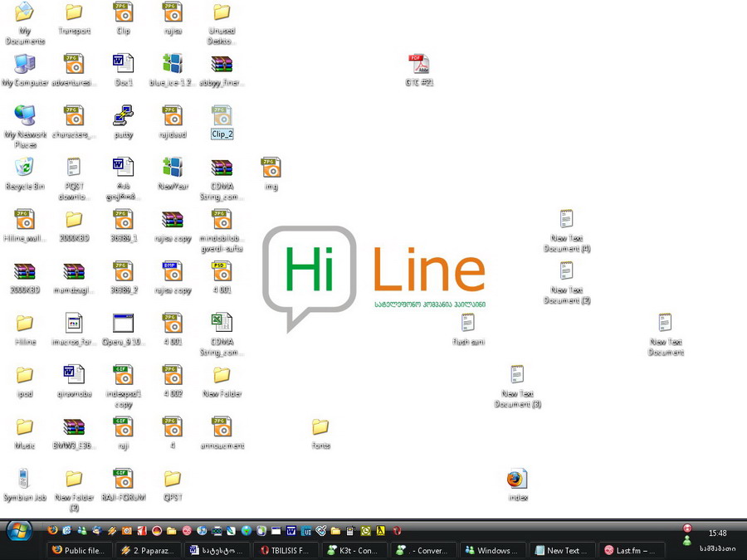Open the QPST folder
The image size is (747, 560).
pos(173,479)
